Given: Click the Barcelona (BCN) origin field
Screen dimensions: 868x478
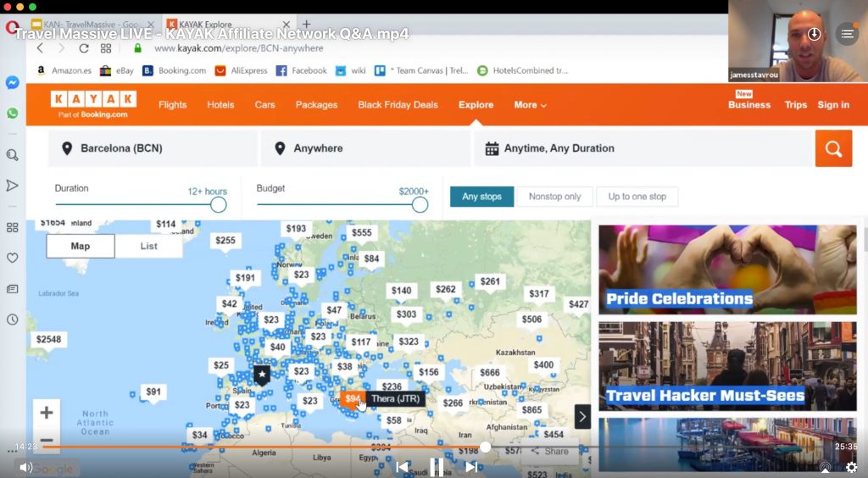Looking at the screenshot, I should point(153,148).
